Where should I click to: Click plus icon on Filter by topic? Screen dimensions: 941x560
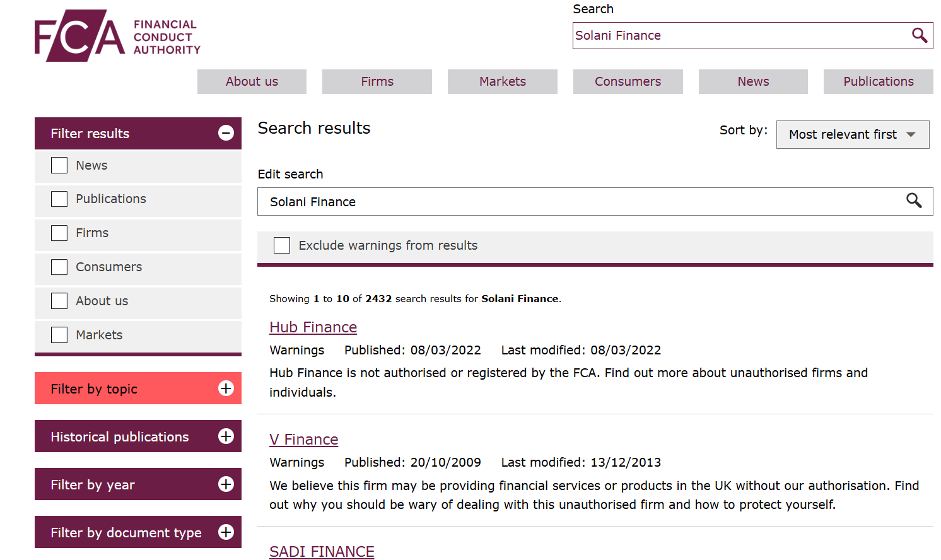[x=226, y=388]
